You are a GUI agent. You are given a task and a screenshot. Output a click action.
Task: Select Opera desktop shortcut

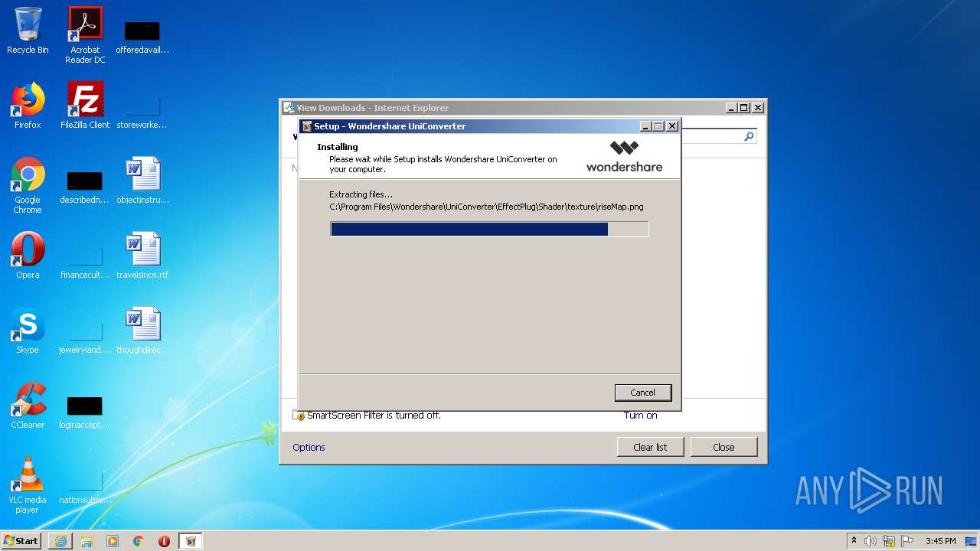28,256
